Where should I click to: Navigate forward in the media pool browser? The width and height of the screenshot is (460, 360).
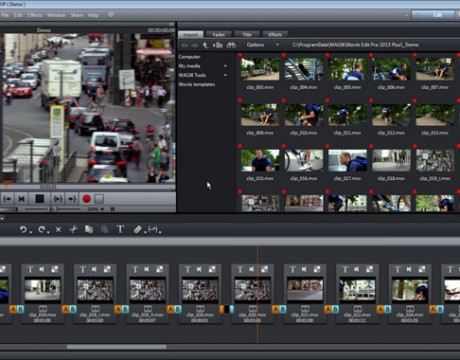[195, 45]
